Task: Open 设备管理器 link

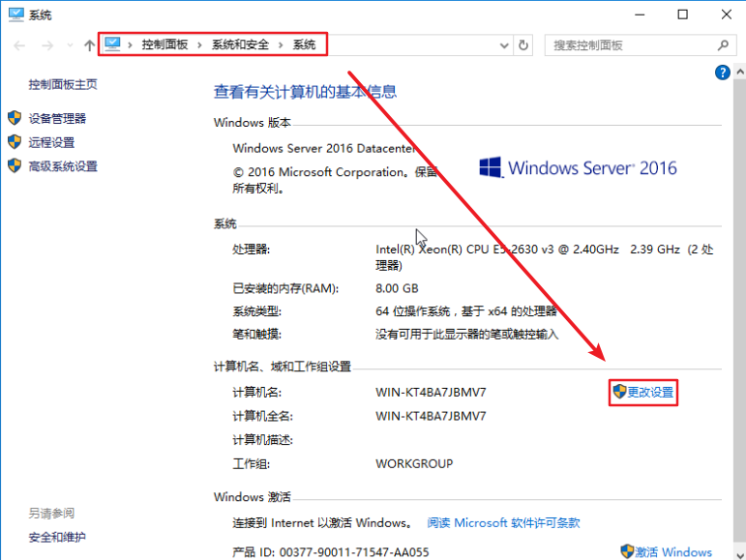Action: coord(57,118)
